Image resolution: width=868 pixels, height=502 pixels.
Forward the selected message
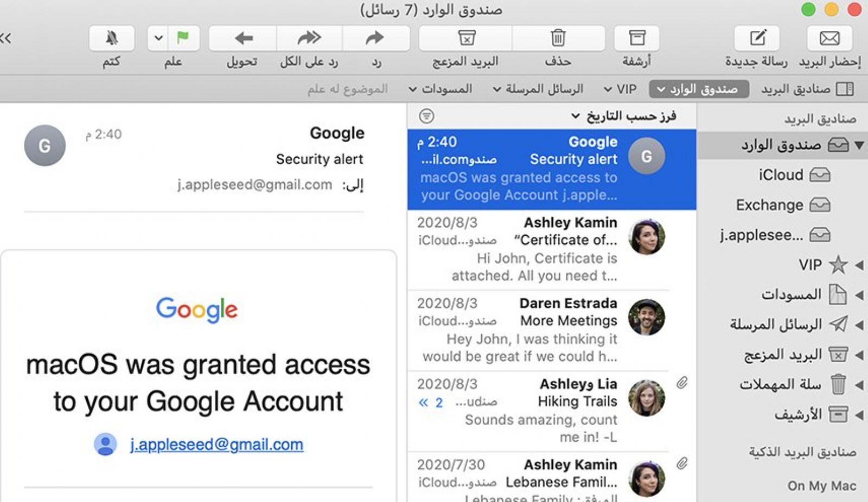243,38
